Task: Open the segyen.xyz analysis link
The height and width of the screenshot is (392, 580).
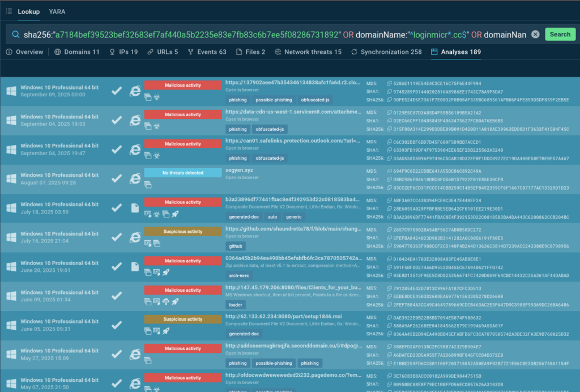Action: click(240, 170)
